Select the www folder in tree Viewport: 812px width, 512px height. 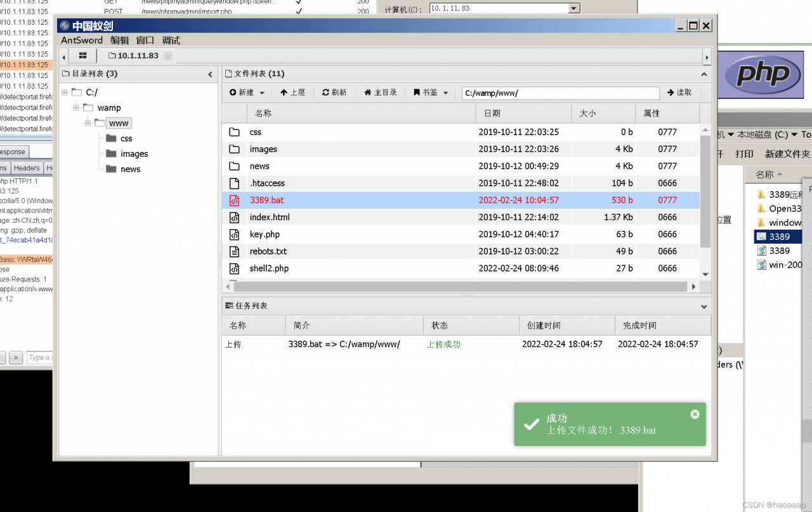pyautogui.click(x=119, y=123)
